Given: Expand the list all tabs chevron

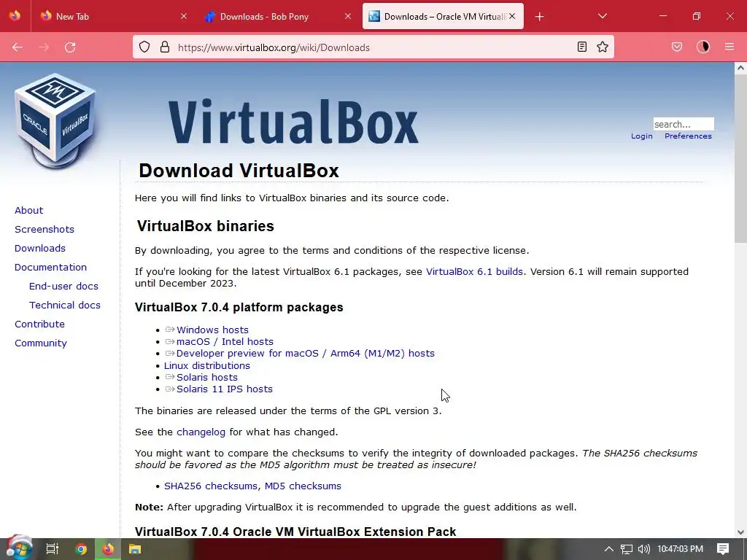Looking at the screenshot, I should [x=602, y=16].
